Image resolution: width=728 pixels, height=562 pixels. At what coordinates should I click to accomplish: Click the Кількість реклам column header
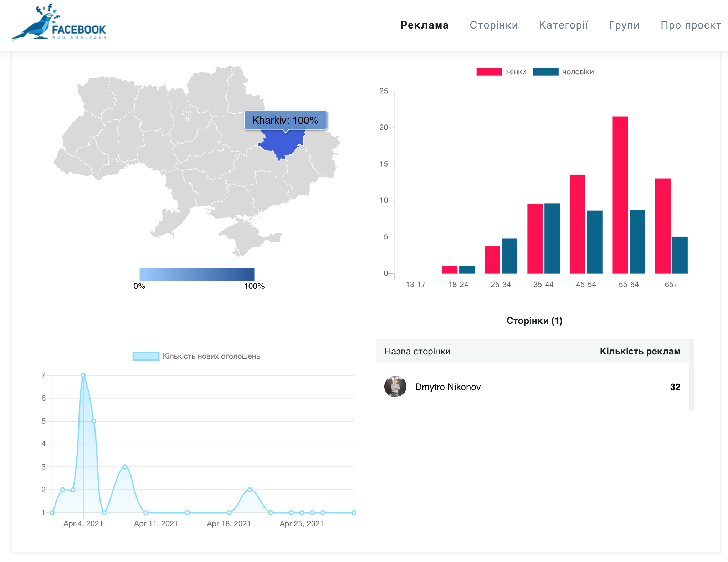point(640,351)
